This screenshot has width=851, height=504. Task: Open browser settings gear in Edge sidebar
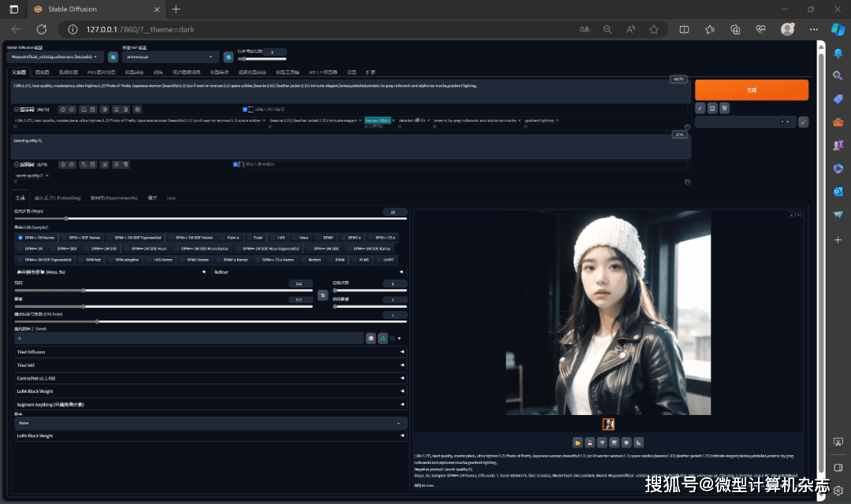[x=838, y=490]
